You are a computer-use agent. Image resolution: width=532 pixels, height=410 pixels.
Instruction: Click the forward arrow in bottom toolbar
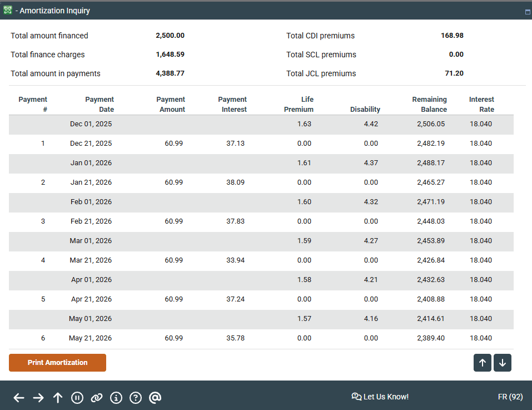click(x=38, y=397)
